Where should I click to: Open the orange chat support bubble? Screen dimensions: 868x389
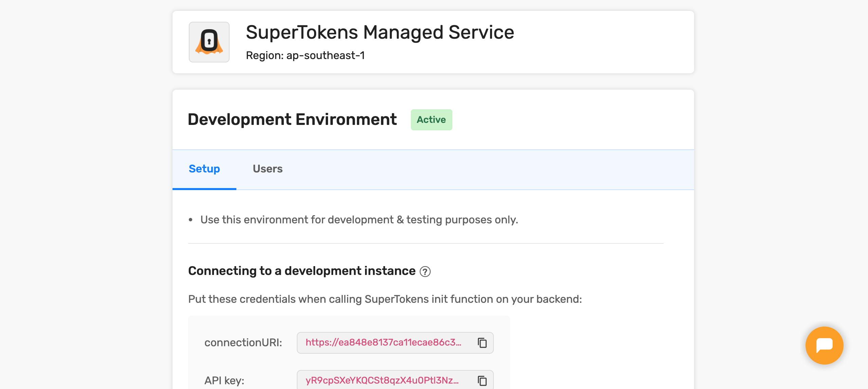tap(824, 346)
